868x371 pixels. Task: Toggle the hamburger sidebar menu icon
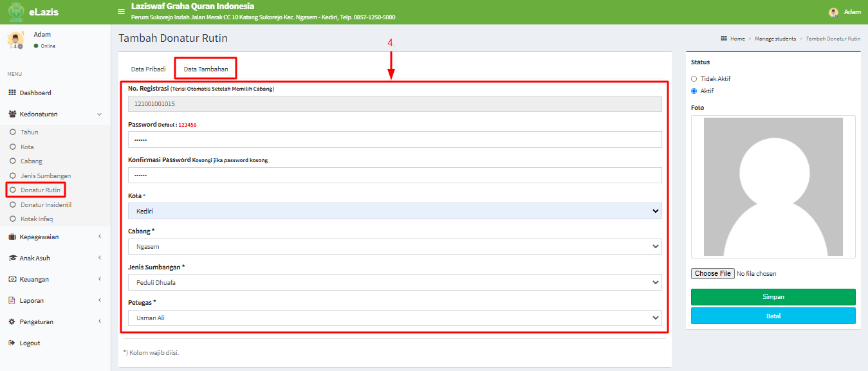[121, 12]
